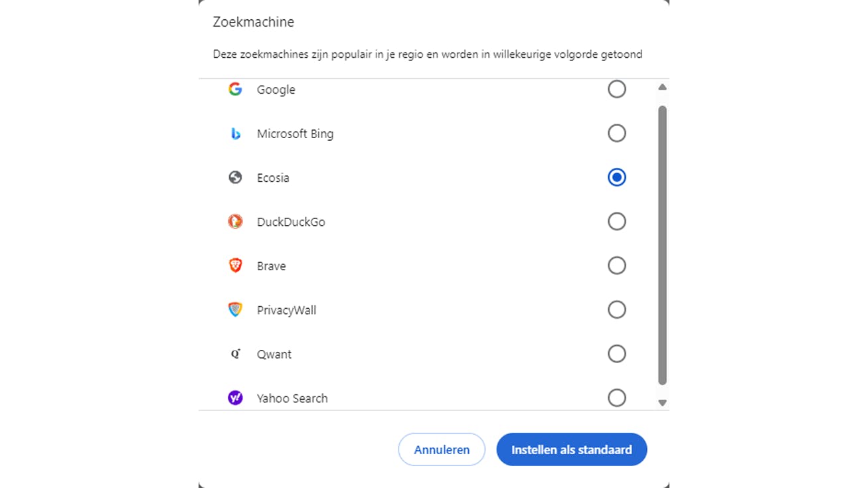This screenshot has width=868, height=488.
Task: Click the Google logo icon
Action: pos(235,88)
